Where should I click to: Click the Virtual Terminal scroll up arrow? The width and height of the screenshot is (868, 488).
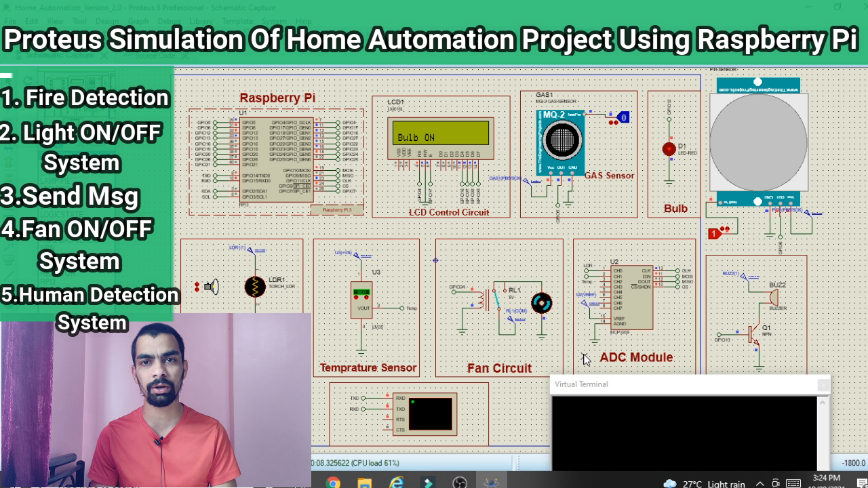[x=823, y=402]
